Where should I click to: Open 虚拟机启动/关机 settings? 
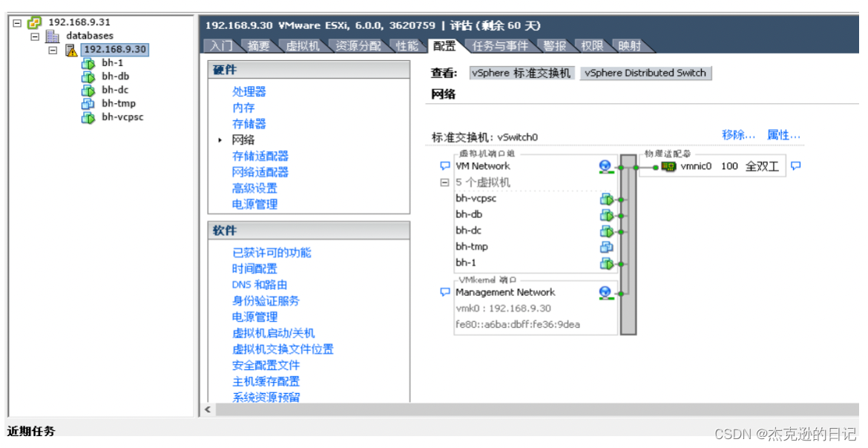(274, 333)
